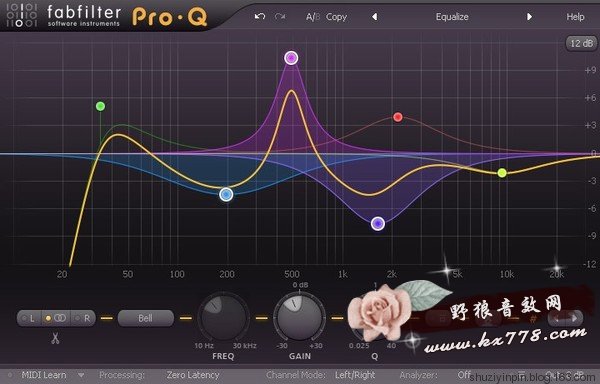Set band to Left channel with L
Viewport: 600px width, 384px height.
pyautogui.click(x=29, y=318)
